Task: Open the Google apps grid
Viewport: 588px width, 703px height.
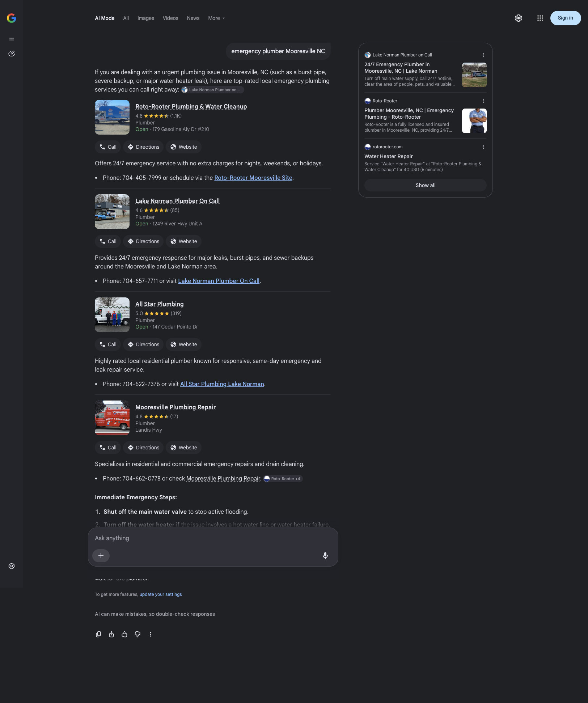Action: 540,18
